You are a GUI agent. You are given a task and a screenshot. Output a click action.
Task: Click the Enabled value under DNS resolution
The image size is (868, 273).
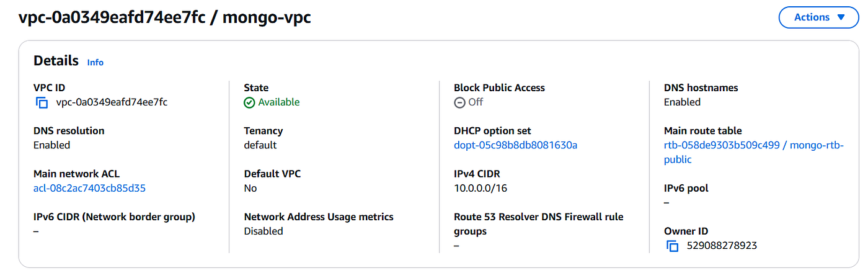click(x=51, y=145)
